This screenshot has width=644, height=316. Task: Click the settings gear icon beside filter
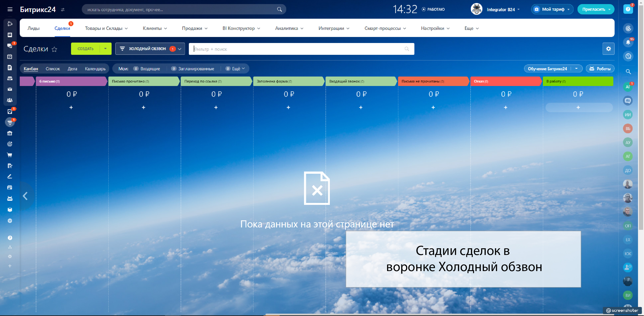click(x=608, y=49)
